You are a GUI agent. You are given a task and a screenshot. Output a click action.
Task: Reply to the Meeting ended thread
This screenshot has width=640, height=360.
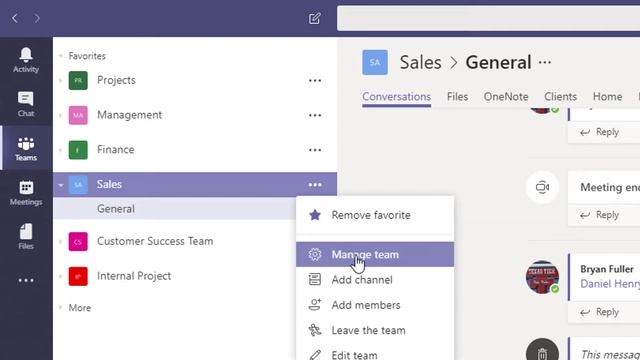point(600,215)
